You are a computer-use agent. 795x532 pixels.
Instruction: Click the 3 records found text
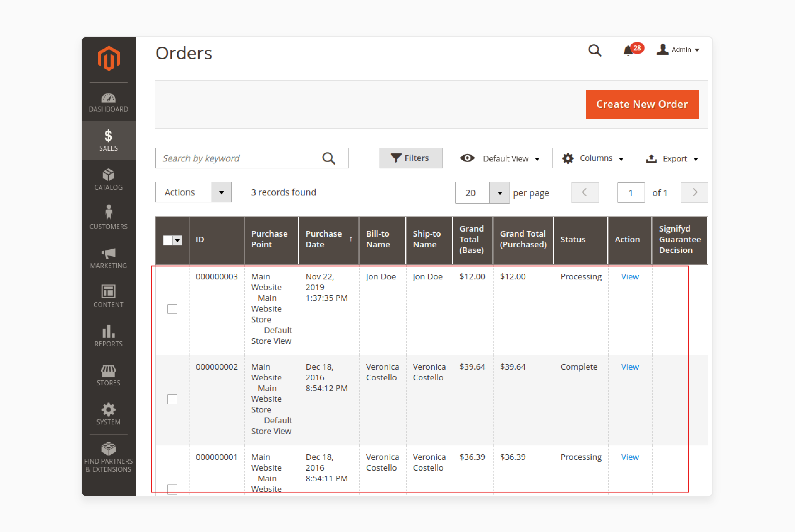283,192
